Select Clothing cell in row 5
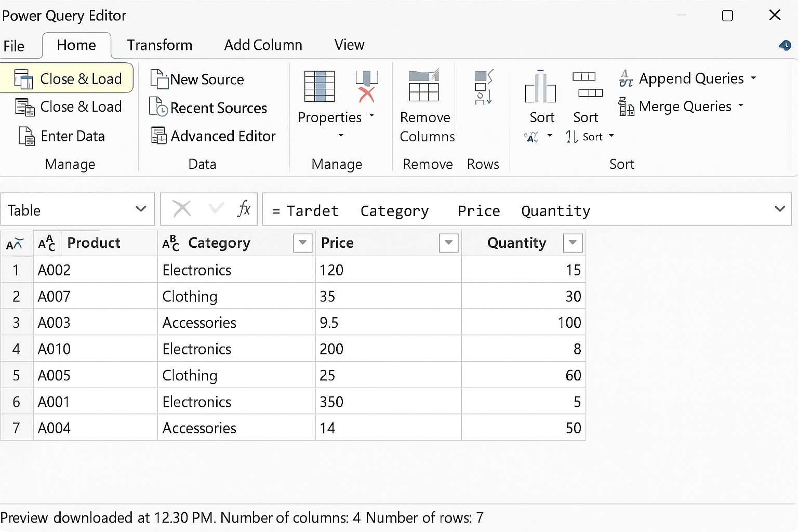The image size is (798, 532). tap(236, 375)
